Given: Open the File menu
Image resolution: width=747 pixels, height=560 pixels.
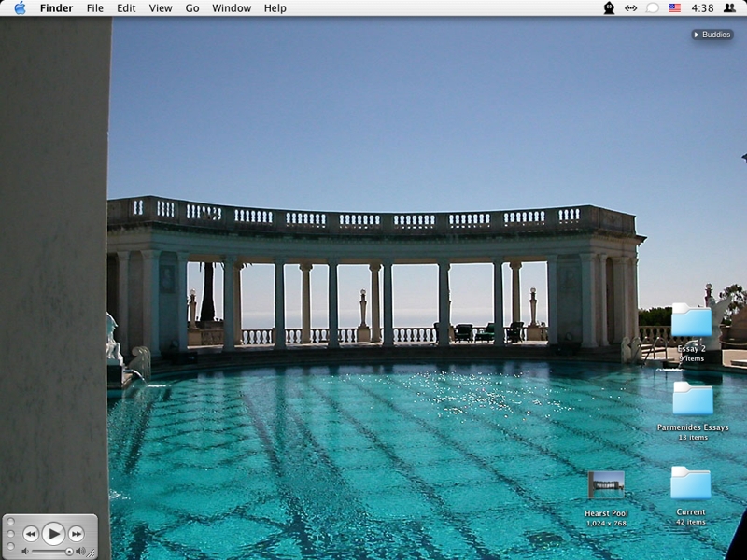Looking at the screenshot, I should [95, 8].
